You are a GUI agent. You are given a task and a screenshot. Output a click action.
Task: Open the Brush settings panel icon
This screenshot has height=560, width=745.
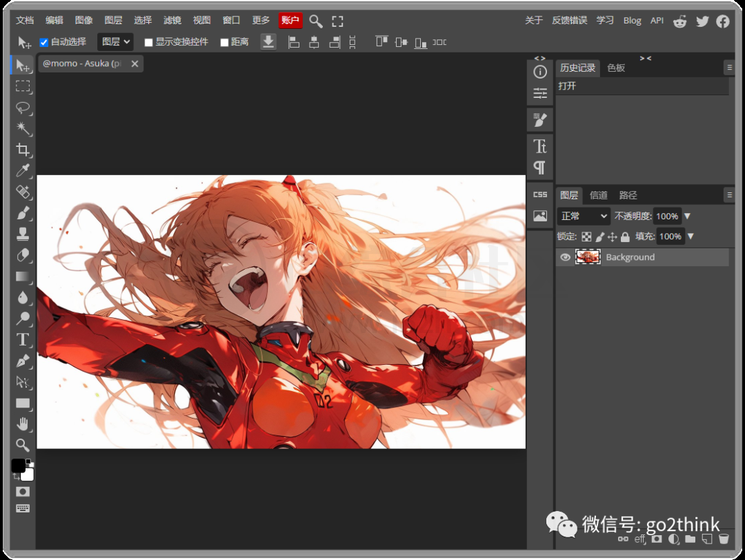click(x=539, y=120)
